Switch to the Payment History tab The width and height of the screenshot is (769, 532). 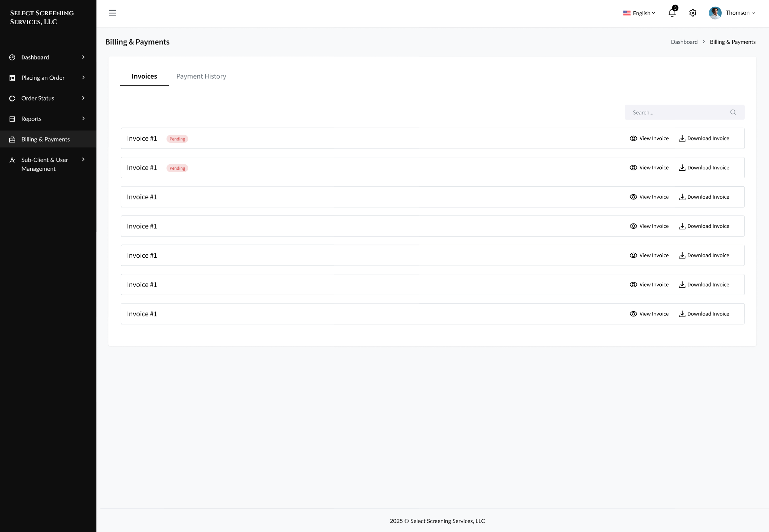coord(201,76)
